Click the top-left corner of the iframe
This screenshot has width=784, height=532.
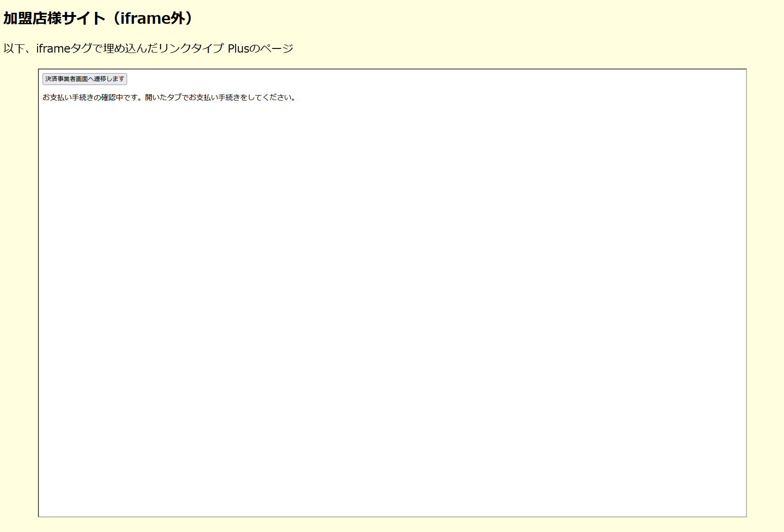39,70
